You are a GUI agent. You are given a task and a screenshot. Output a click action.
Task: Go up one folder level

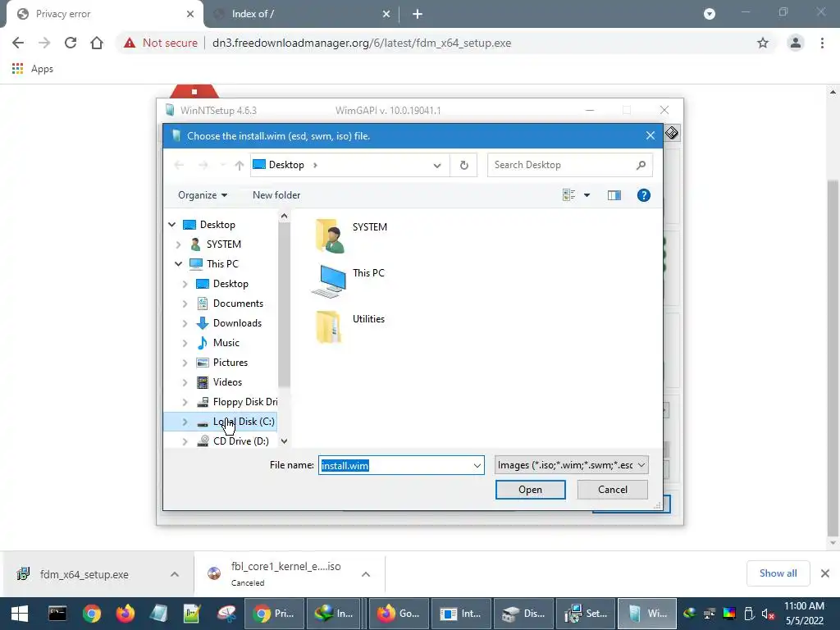(239, 166)
